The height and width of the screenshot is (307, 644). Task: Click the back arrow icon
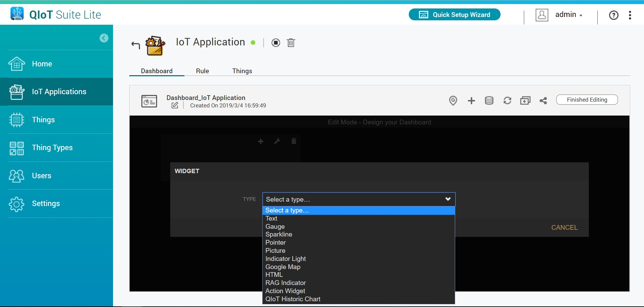(x=136, y=45)
